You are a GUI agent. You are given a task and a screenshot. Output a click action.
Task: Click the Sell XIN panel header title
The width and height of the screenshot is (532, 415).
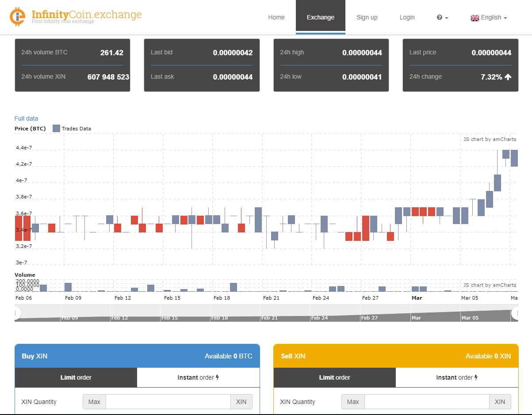[293, 356]
